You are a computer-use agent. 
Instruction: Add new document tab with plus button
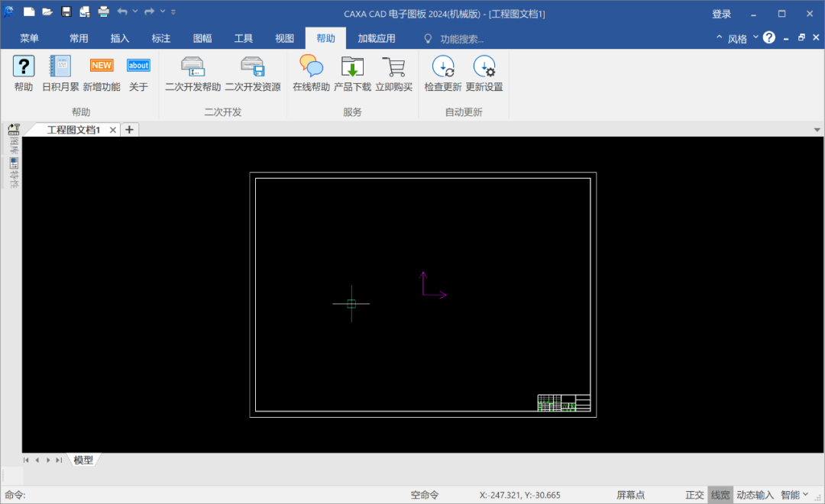[129, 129]
